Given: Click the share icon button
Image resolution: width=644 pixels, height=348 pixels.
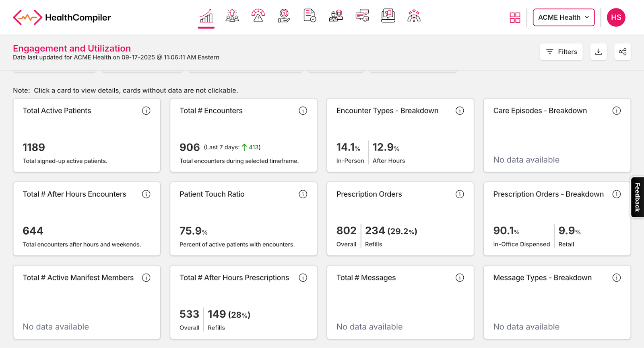Looking at the screenshot, I should [623, 52].
